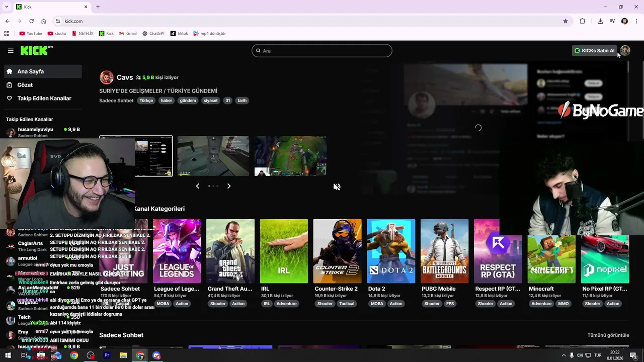This screenshot has height=362, width=644.
Task: Expand the browser tab search dropdown
Action: [x=7, y=7]
